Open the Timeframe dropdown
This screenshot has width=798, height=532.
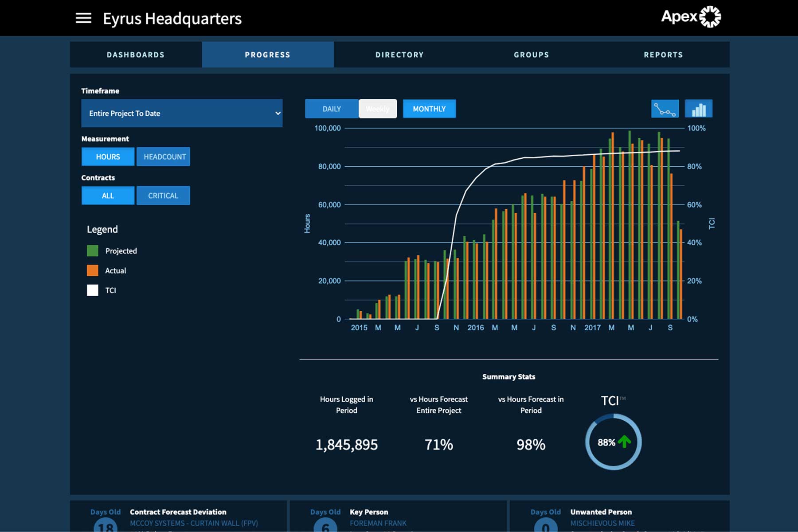click(x=182, y=113)
